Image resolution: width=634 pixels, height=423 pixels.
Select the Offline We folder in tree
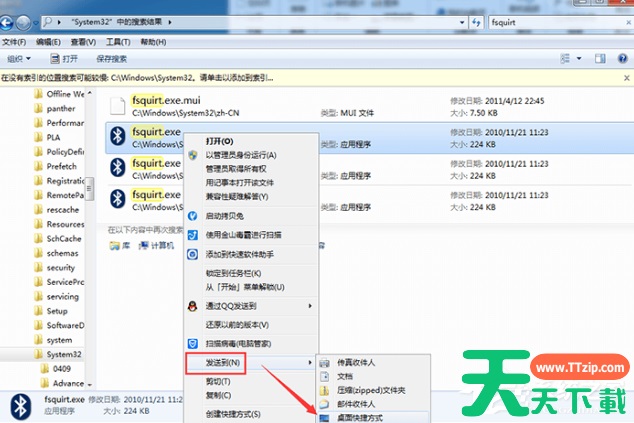click(60, 94)
